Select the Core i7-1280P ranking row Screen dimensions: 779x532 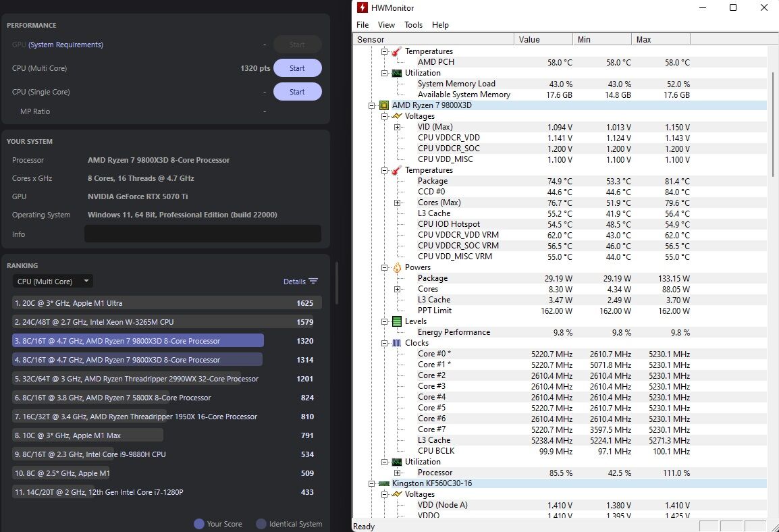(167, 491)
